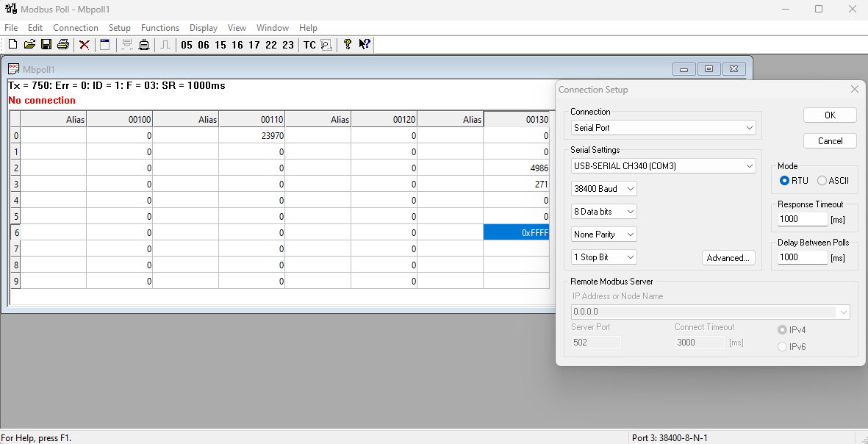The image size is (868, 444).
Task: Click the Save floppy disk icon
Action: 46,45
